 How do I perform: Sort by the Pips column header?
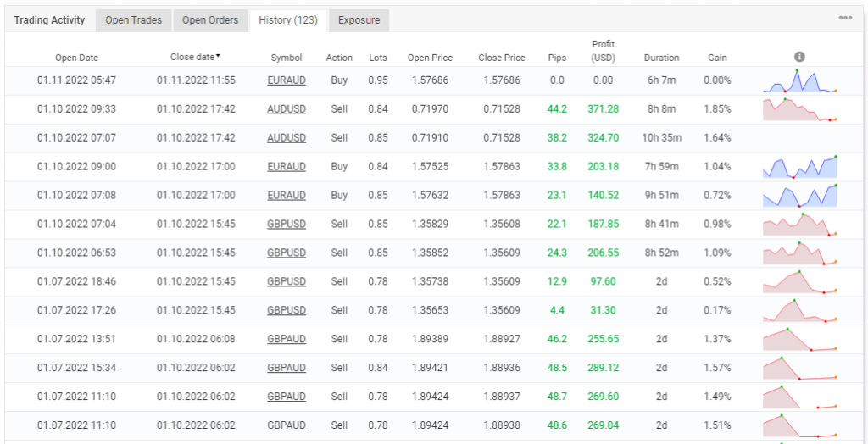tap(557, 58)
